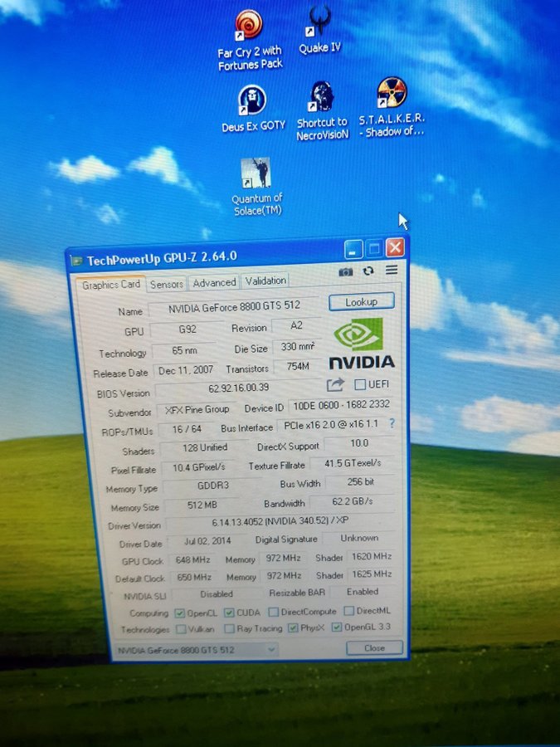Click the NVIDIA SLI value Disabled
Screen dimensions: 560x747
pos(217,594)
